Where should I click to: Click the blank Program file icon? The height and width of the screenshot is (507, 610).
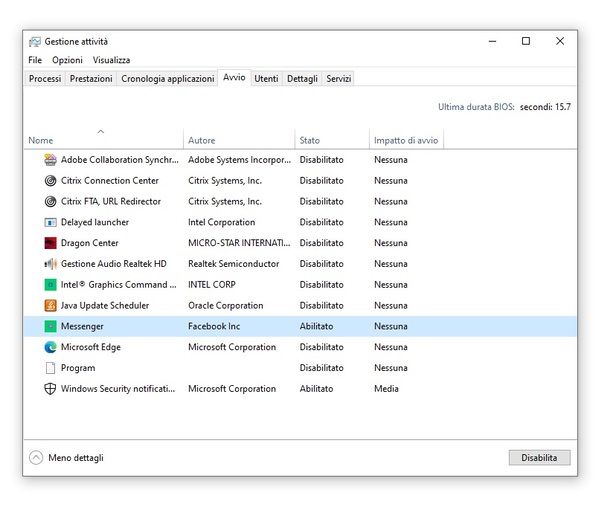click(50, 368)
